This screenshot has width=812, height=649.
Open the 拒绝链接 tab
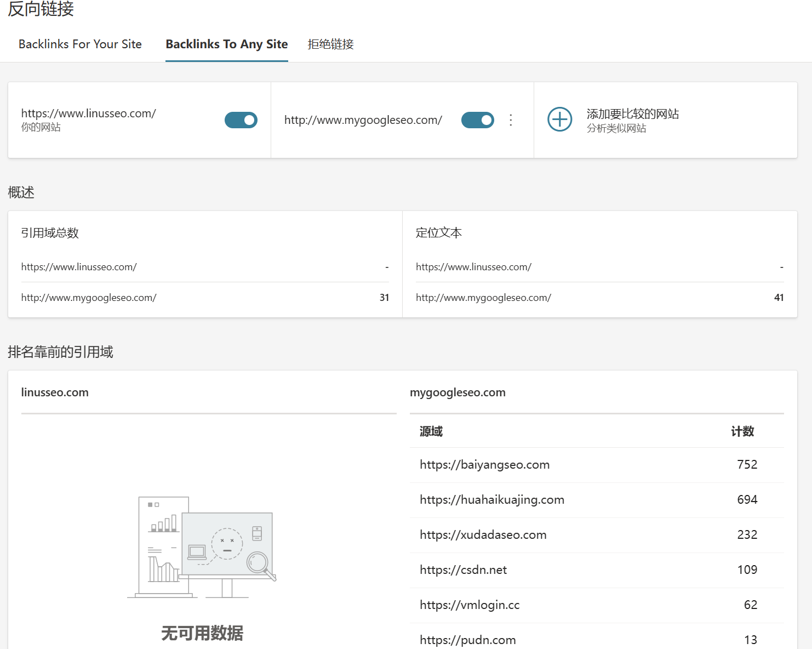(330, 44)
